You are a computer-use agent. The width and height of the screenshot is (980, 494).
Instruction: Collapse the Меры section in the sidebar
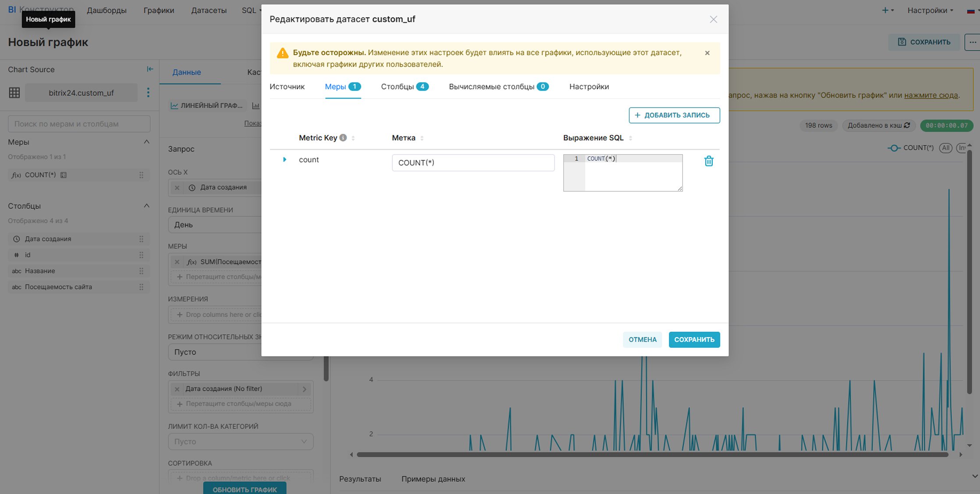pyautogui.click(x=146, y=142)
